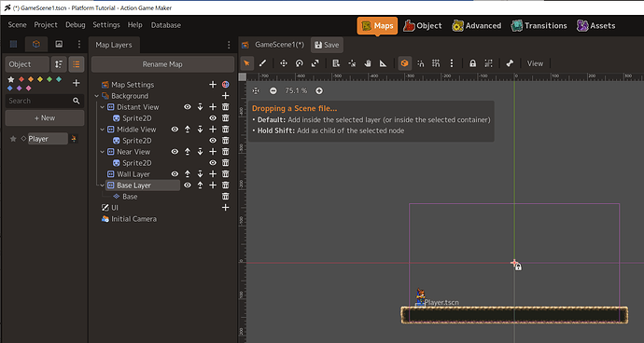This screenshot has width=644, height=343.
Task: Open the Transitions mode tab
Action: 539,25
